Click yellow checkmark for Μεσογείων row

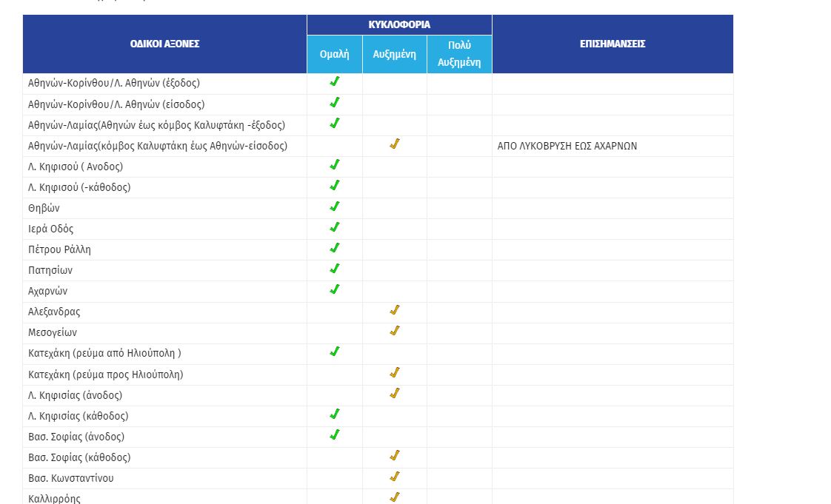[x=395, y=331]
